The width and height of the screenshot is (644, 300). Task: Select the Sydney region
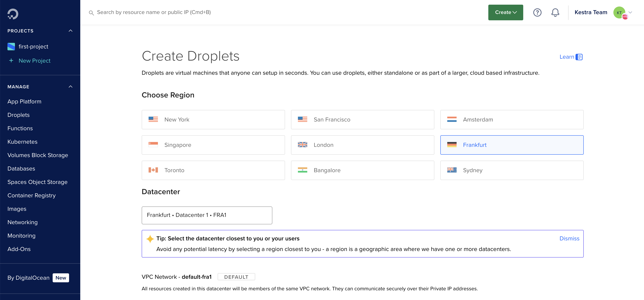tap(512, 170)
